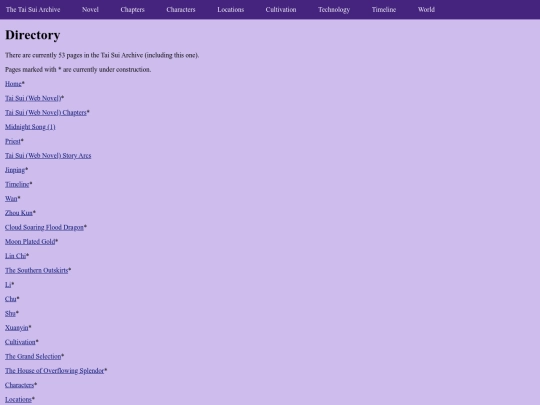
Task: Open the Chu page link
Action: point(11,299)
